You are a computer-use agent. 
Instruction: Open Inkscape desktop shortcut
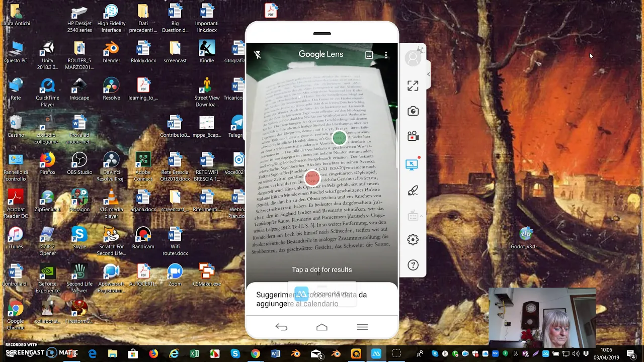(x=79, y=89)
